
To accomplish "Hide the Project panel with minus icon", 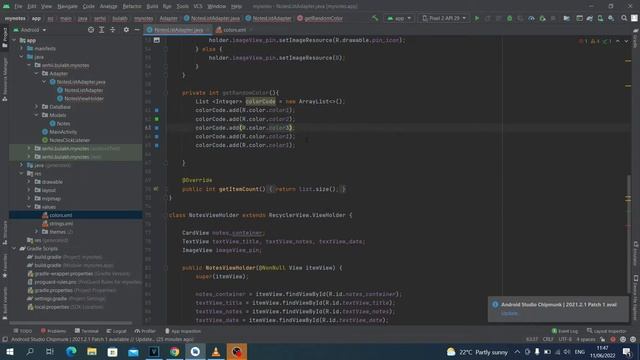I will coord(137,30).
